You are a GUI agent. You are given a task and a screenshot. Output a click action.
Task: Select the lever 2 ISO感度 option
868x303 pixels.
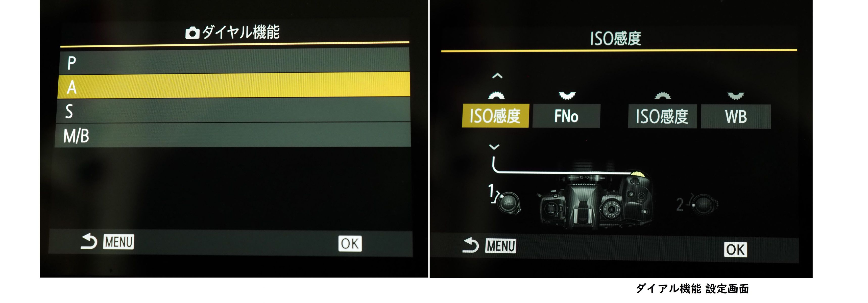pos(662,116)
